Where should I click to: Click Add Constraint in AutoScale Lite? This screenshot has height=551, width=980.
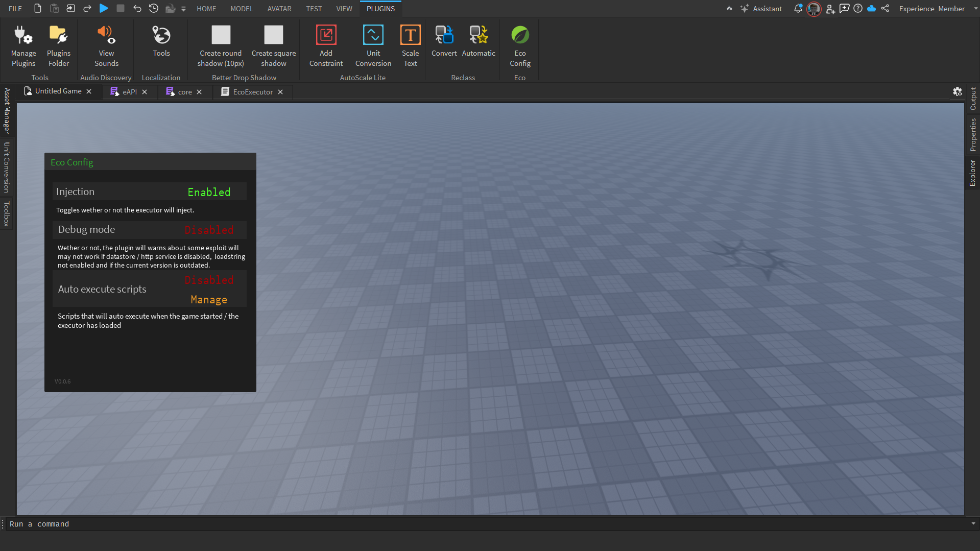tap(326, 46)
